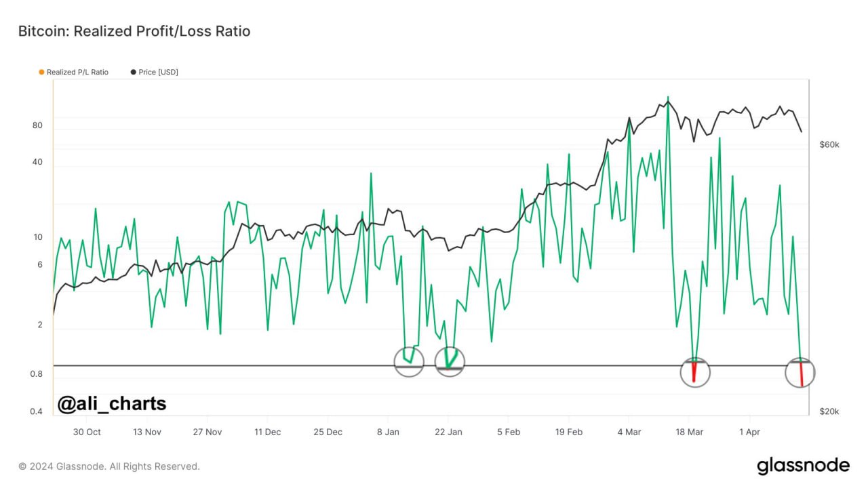Click the glassnode logo

[x=803, y=465]
